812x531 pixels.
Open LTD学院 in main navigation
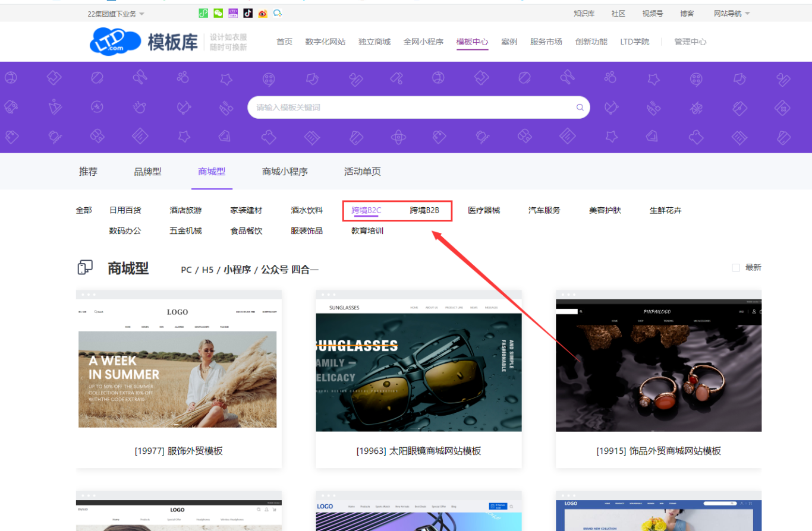[635, 42]
